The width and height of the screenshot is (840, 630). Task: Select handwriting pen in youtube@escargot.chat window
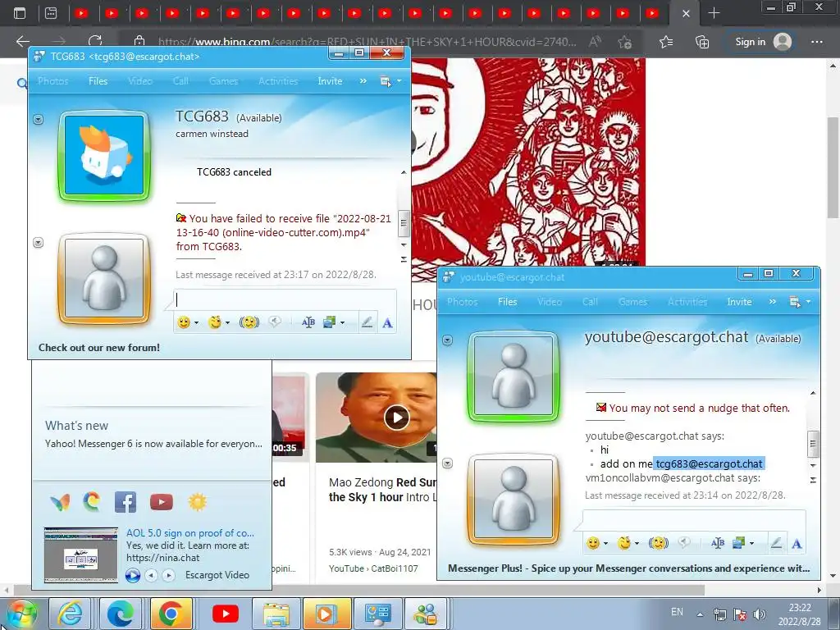(776, 543)
